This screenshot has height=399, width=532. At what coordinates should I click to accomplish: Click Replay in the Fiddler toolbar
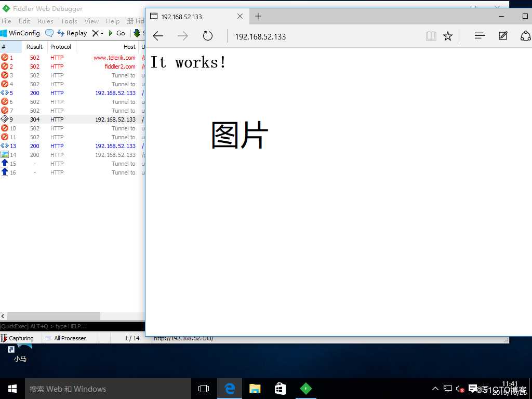(72, 33)
